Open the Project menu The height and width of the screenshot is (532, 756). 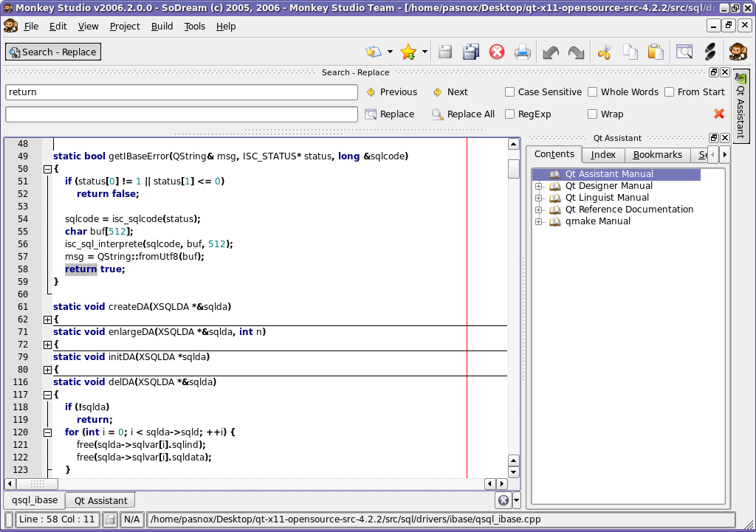pyautogui.click(x=125, y=26)
